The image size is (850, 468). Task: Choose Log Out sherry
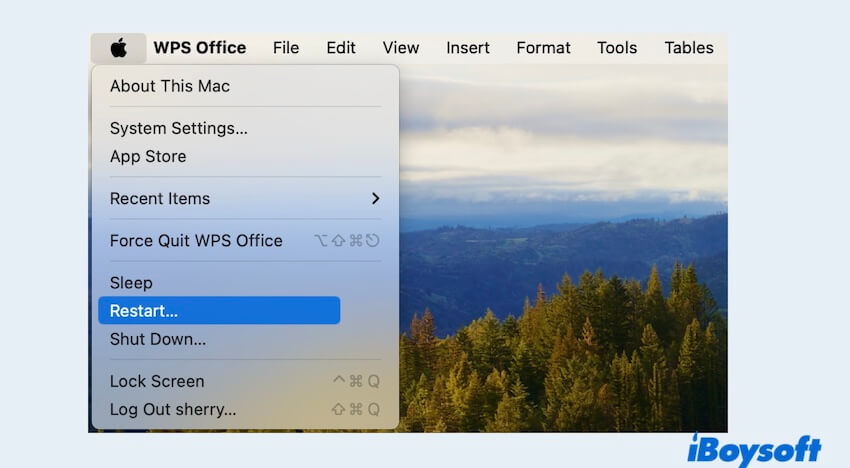(246, 409)
